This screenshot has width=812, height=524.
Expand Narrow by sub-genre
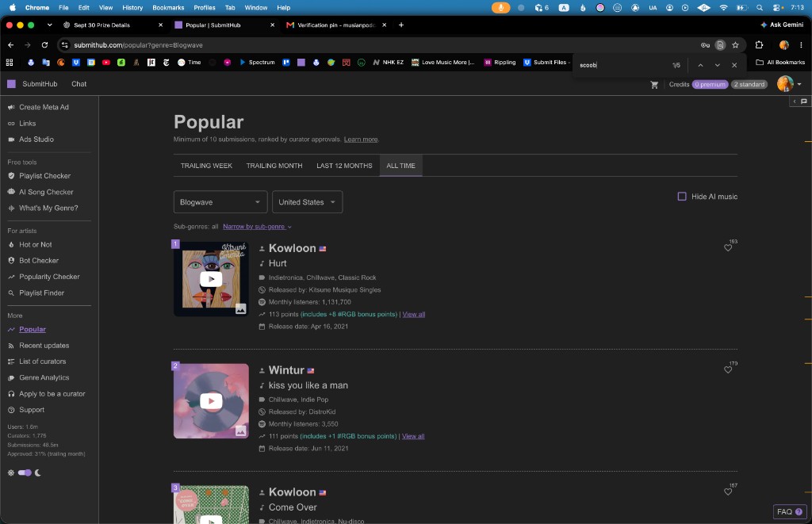[257, 226]
